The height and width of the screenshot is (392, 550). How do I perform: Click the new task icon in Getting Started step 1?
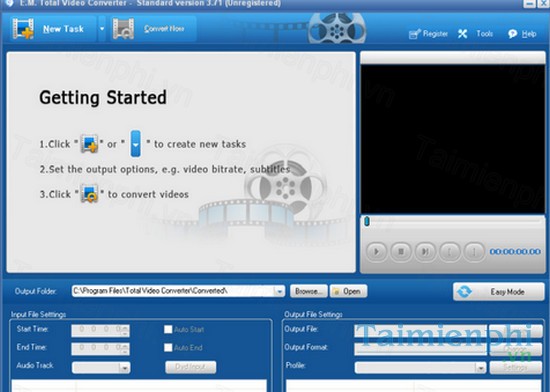pyautogui.click(x=89, y=144)
